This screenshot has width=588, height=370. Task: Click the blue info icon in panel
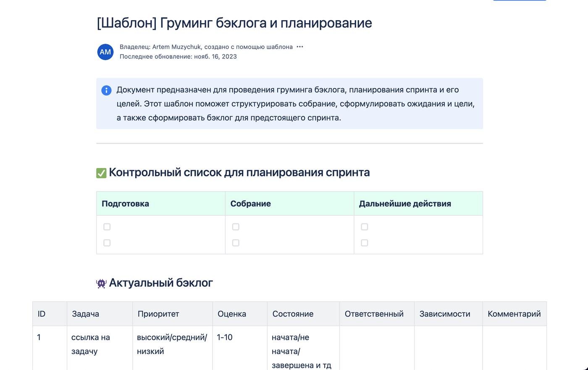click(x=106, y=90)
